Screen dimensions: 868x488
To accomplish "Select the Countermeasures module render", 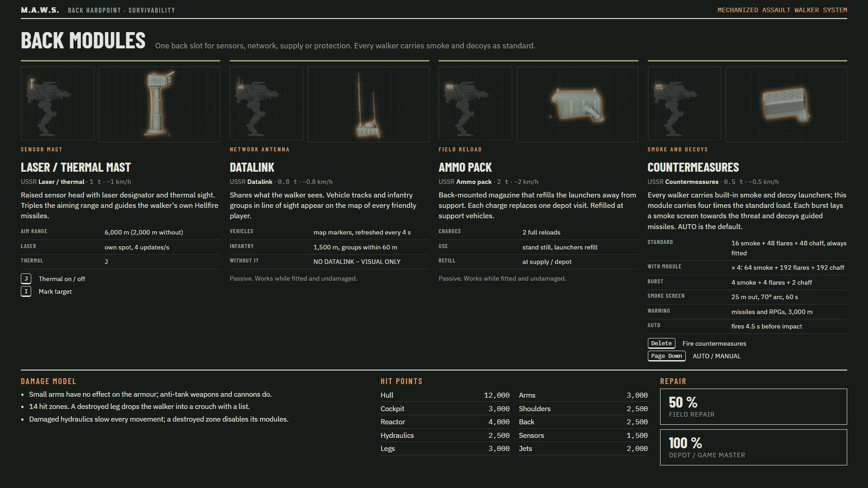I will click(786, 104).
